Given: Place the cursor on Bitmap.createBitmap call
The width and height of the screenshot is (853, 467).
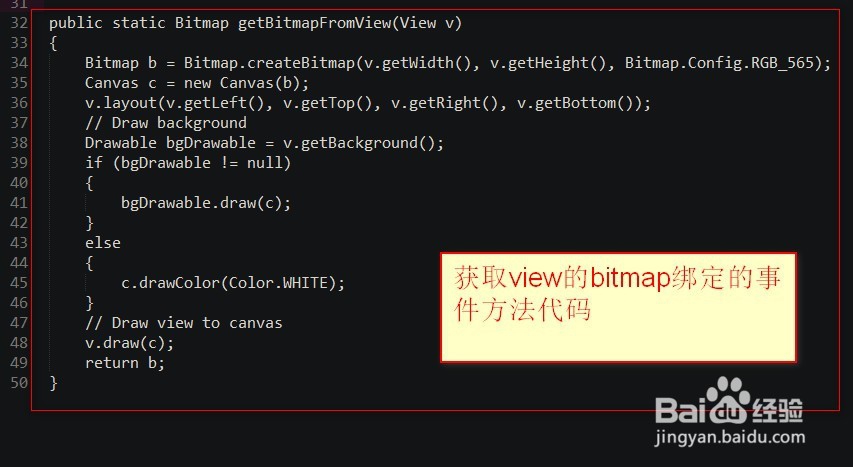Looking at the screenshot, I should click(269, 63).
